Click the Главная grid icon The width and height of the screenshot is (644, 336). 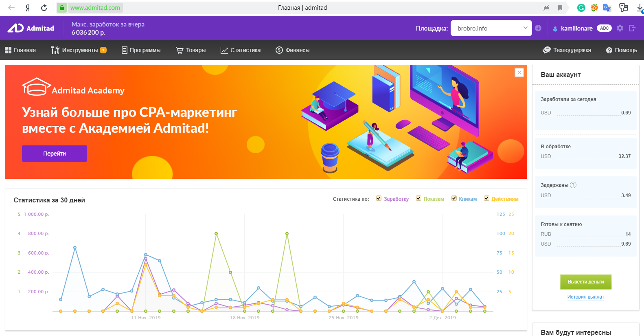(8, 50)
